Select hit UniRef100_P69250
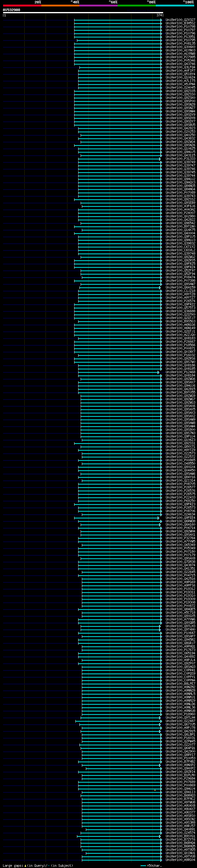 click(180, 501)
